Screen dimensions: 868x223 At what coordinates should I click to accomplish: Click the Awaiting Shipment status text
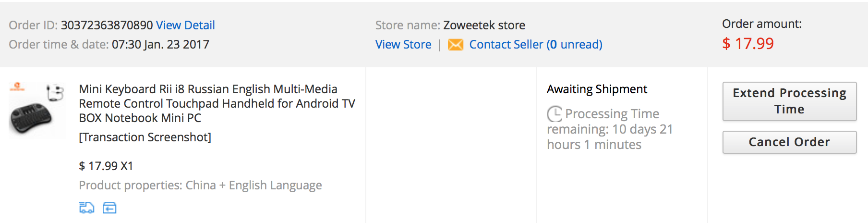pyautogui.click(x=597, y=89)
